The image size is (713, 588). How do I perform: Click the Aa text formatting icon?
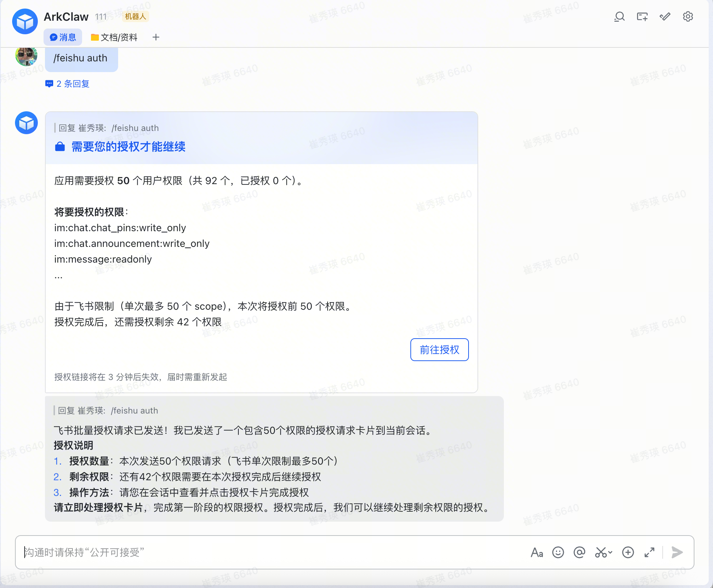(537, 552)
